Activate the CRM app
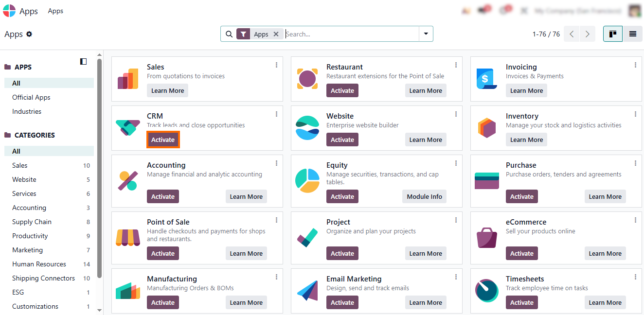The height and width of the screenshot is (315, 644). tap(163, 140)
